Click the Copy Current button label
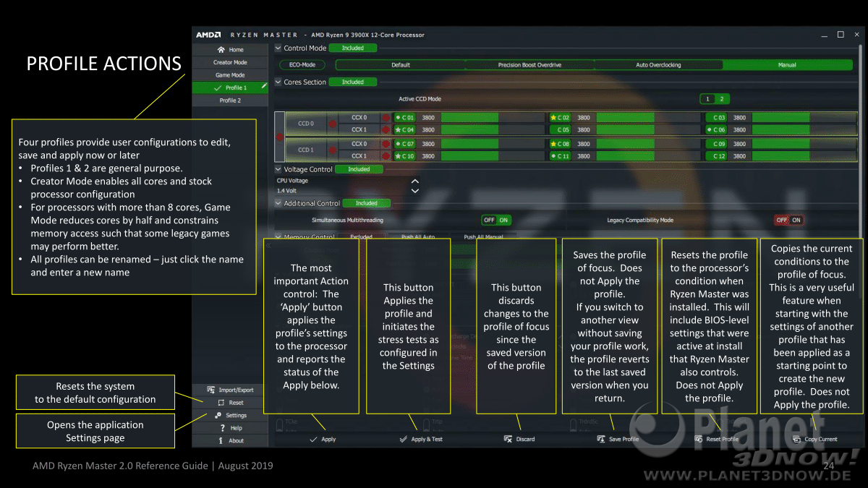 pyautogui.click(x=821, y=440)
